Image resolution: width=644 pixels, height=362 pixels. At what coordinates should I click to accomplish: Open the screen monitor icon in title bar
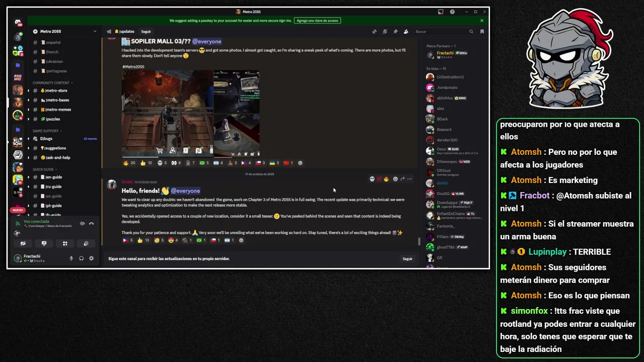441,12
